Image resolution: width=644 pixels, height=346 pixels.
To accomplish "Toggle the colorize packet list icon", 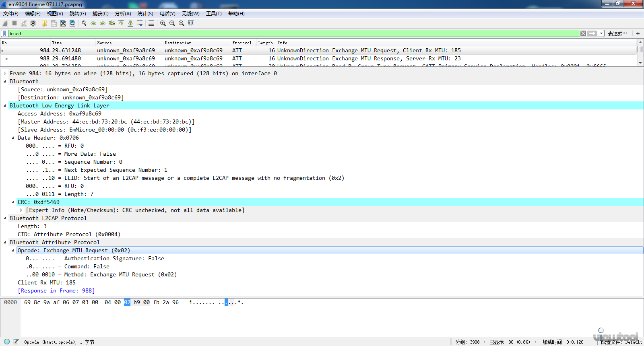I will [151, 23].
